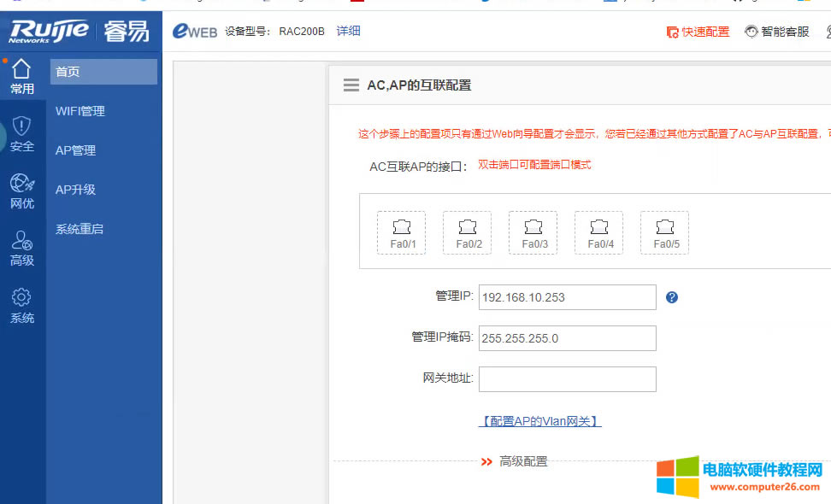Viewport: 831px width, 504px height.
Task: Select the Fa0/5 interface port
Action: pos(664,232)
